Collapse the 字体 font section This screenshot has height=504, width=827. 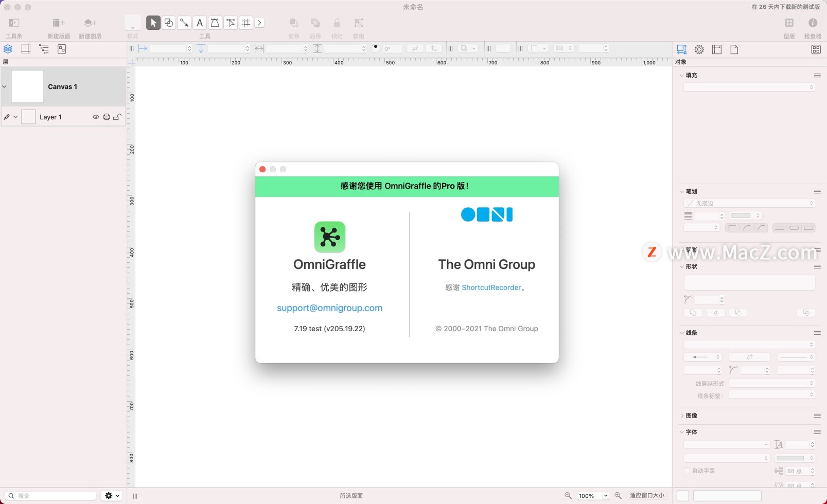point(682,432)
